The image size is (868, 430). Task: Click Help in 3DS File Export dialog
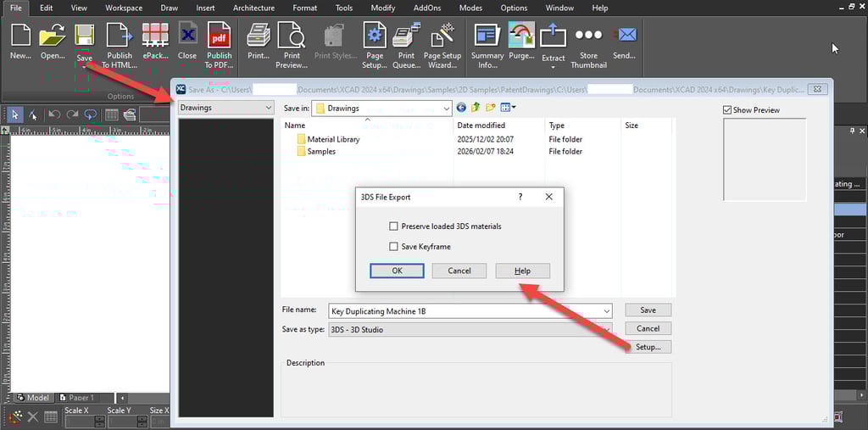click(522, 271)
